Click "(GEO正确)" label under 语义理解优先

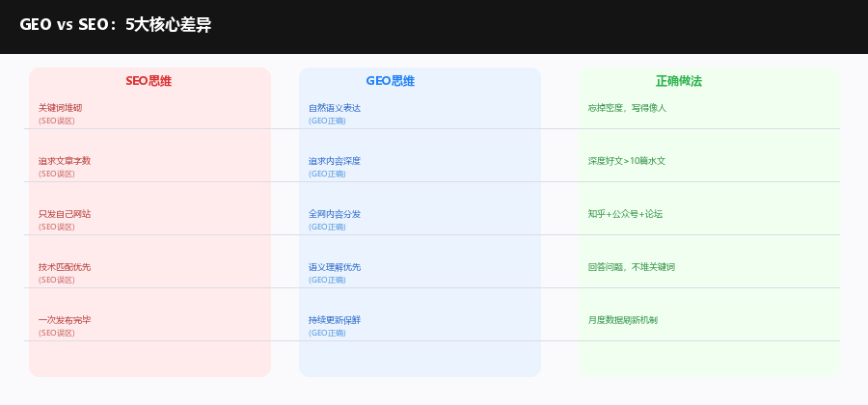pyautogui.click(x=327, y=280)
